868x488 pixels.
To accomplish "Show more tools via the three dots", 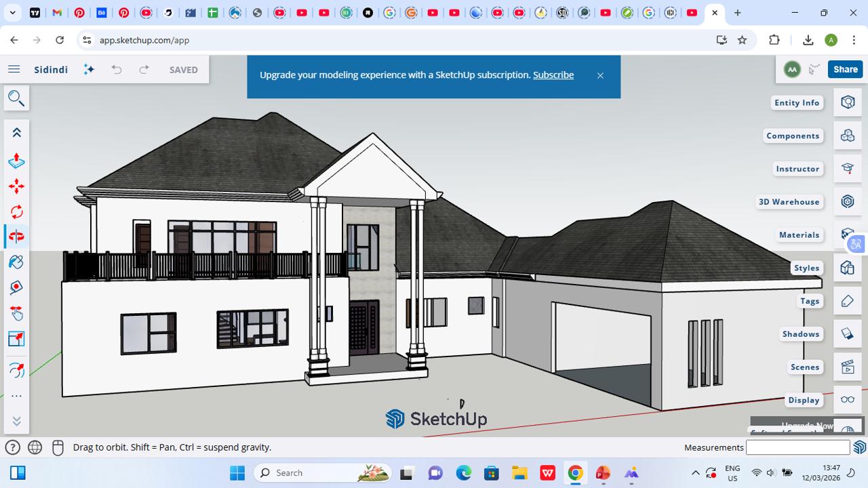I will pyautogui.click(x=16, y=396).
